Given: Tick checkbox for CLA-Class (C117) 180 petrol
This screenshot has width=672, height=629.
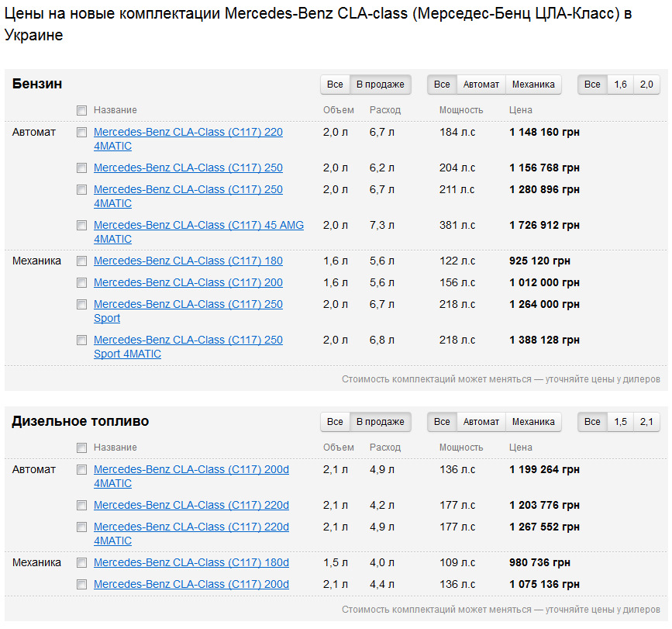Looking at the screenshot, I should click(x=81, y=261).
